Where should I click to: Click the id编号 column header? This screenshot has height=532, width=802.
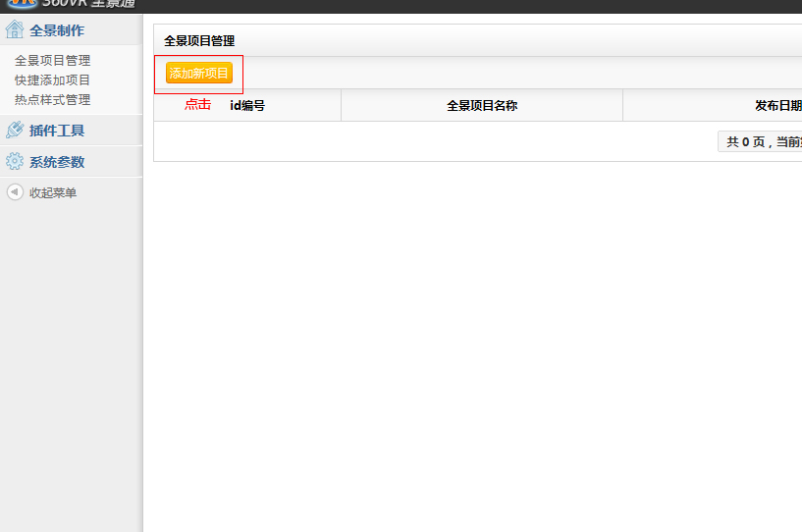click(247, 105)
